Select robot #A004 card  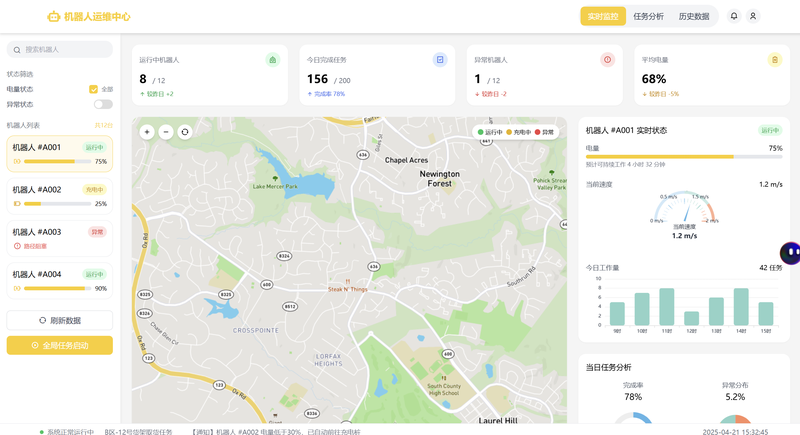click(60, 281)
